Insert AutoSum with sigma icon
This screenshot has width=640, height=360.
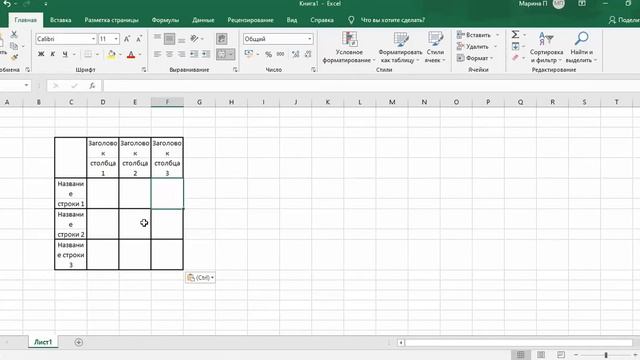coord(516,35)
